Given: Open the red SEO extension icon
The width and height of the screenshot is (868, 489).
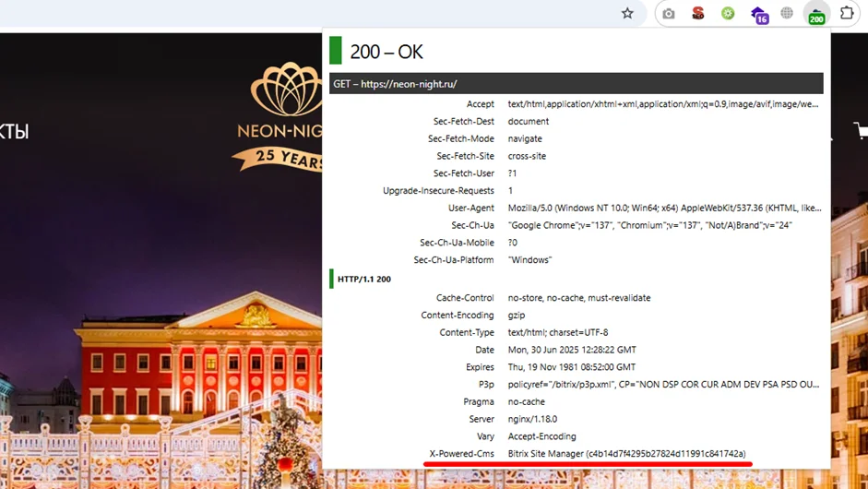Looking at the screenshot, I should pyautogui.click(x=698, y=13).
